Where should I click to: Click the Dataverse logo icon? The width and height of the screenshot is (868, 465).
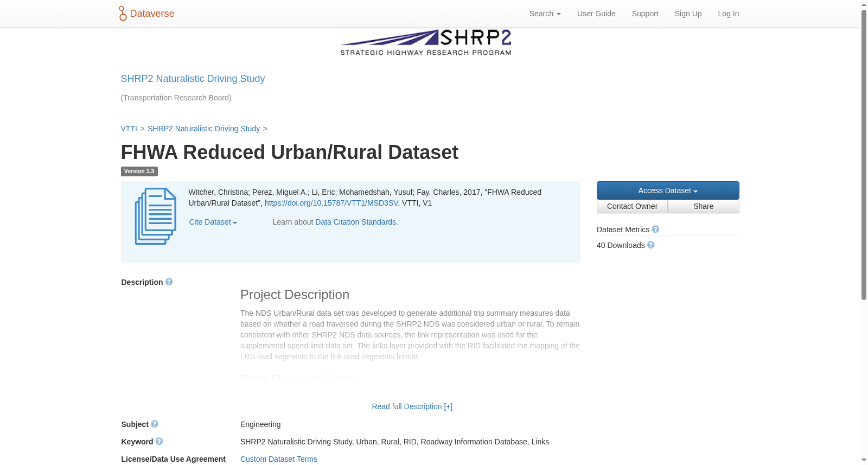123,14
